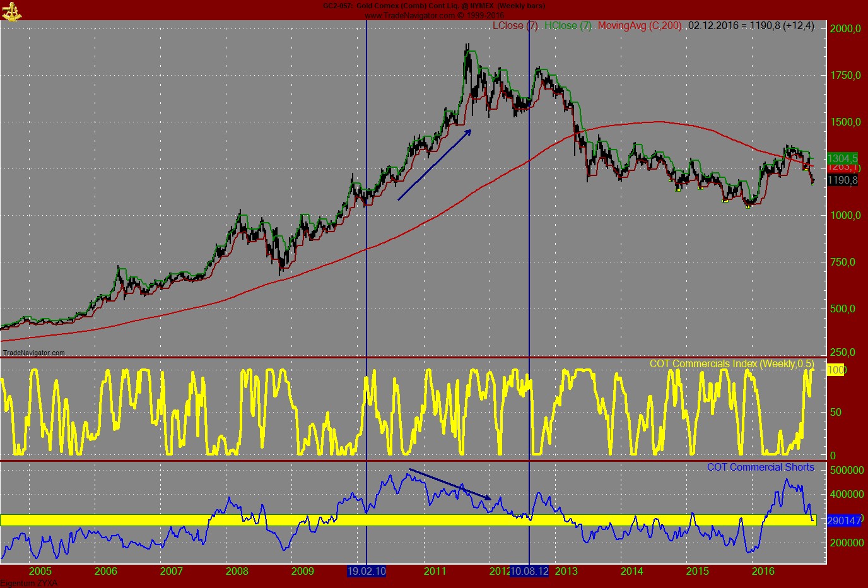Click the 02.12.2016 = 1190,8 quote readout
Image resolution: width=868 pixels, height=588 pixels.
coord(751,26)
